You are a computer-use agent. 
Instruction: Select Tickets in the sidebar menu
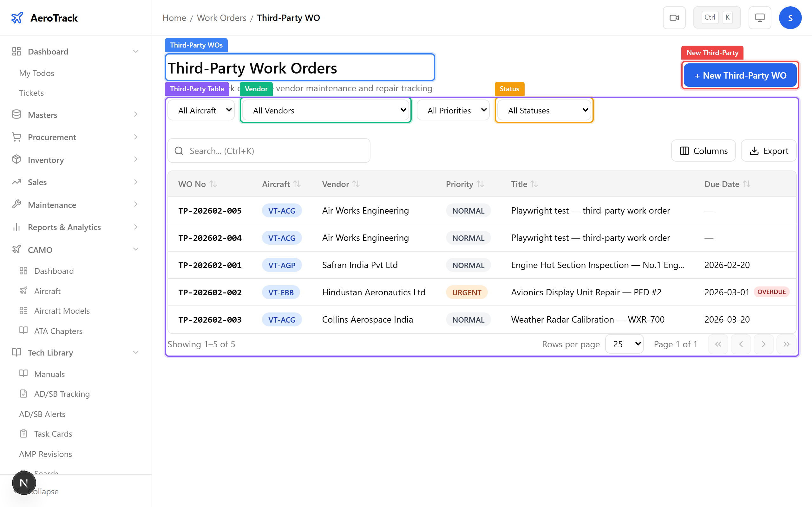point(31,93)
